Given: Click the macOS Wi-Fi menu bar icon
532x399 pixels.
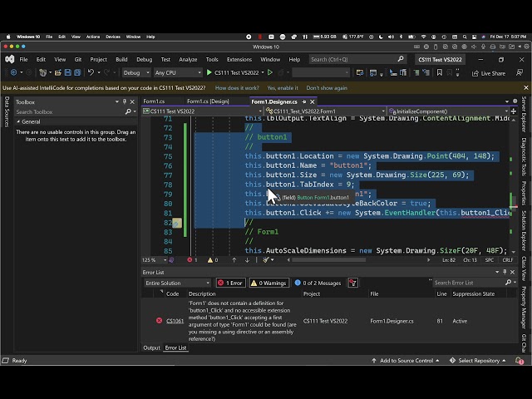Looking at the screenshot, I should [423, 37].
